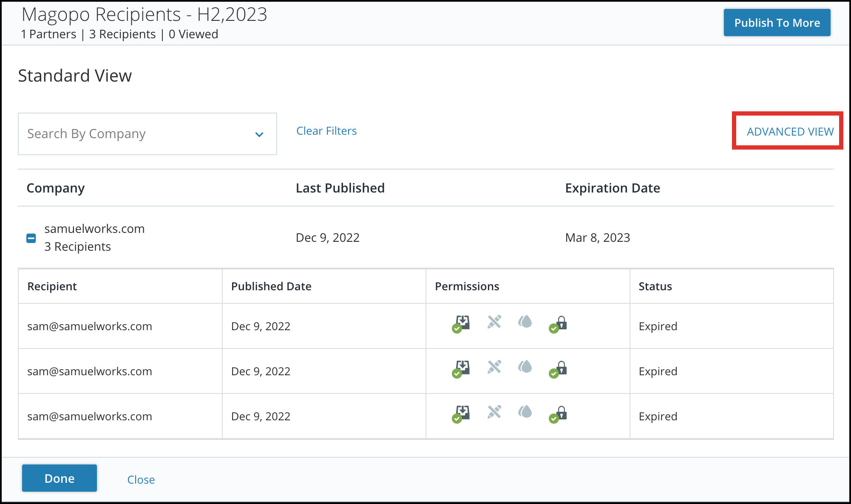
Task: Click the Publish To More button
Action: (x=777, y=23)
